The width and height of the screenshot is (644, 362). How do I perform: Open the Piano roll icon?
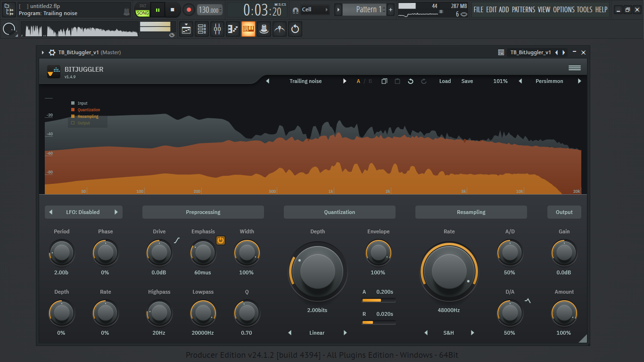233,29
